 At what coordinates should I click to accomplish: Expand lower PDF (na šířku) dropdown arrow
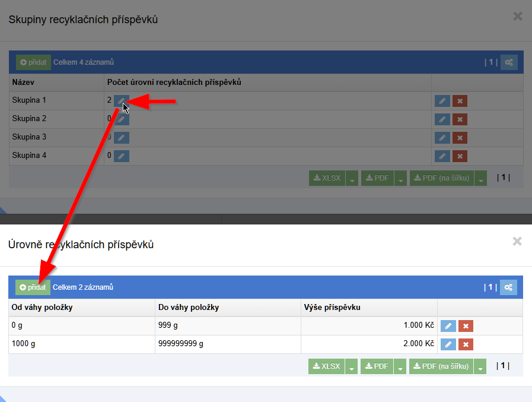coord(480,366)
